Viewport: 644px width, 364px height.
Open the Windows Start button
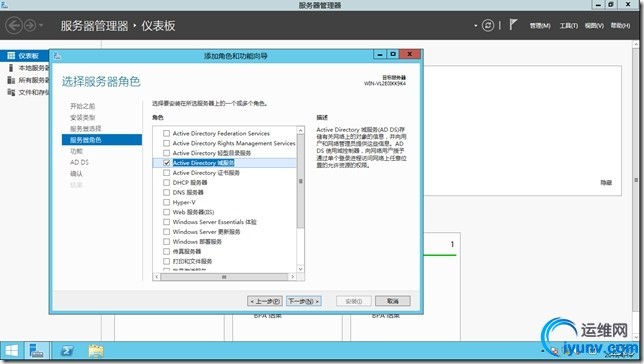[11, 351]
